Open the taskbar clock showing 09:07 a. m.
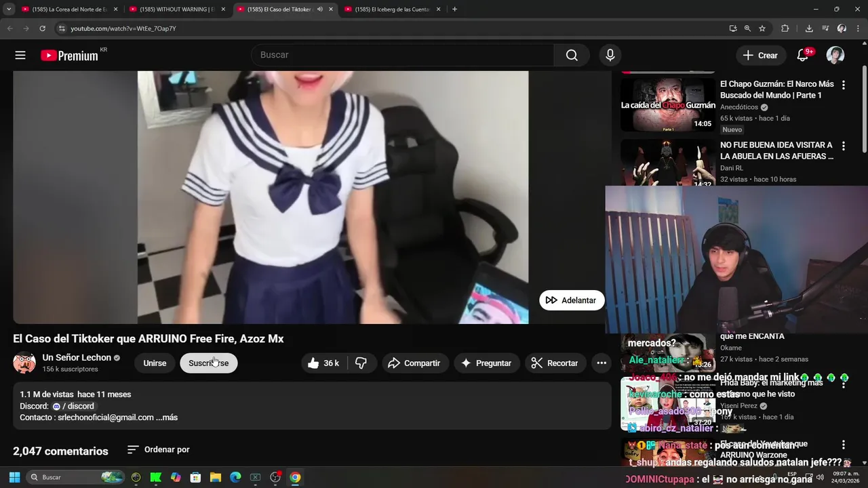 point(846,477)
